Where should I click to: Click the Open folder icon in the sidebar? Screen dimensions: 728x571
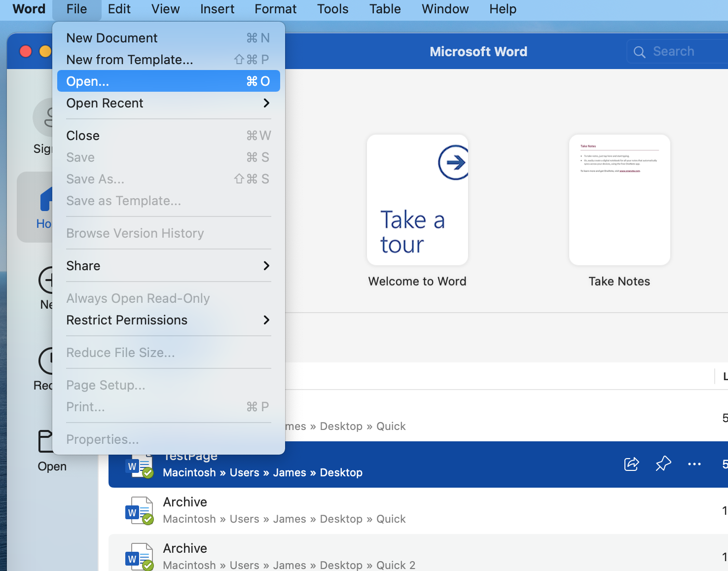(46, 441)
